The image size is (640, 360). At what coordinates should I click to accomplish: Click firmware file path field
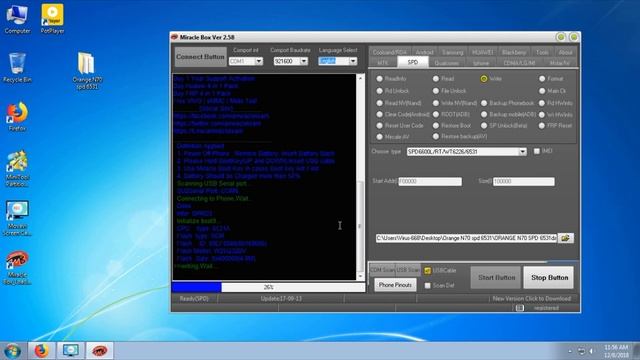(x=466, y=238)
